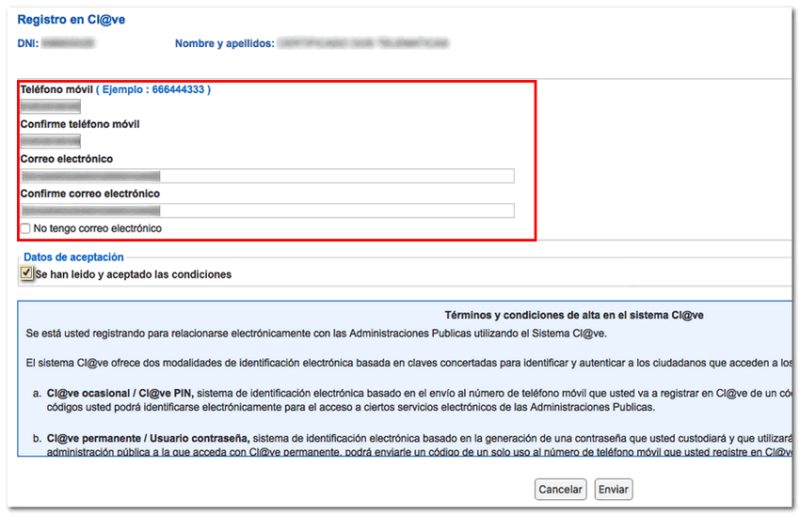Click the Registro en Cl@ve heading

pyautogui.click(x=71, y=19)
